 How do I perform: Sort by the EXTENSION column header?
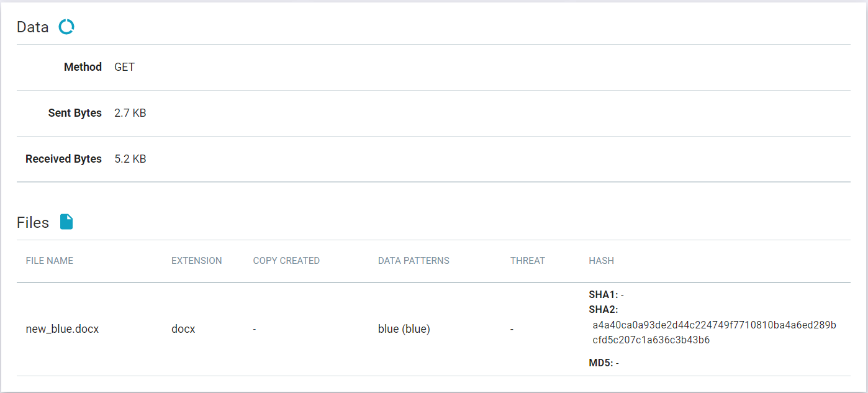[196, 260]
